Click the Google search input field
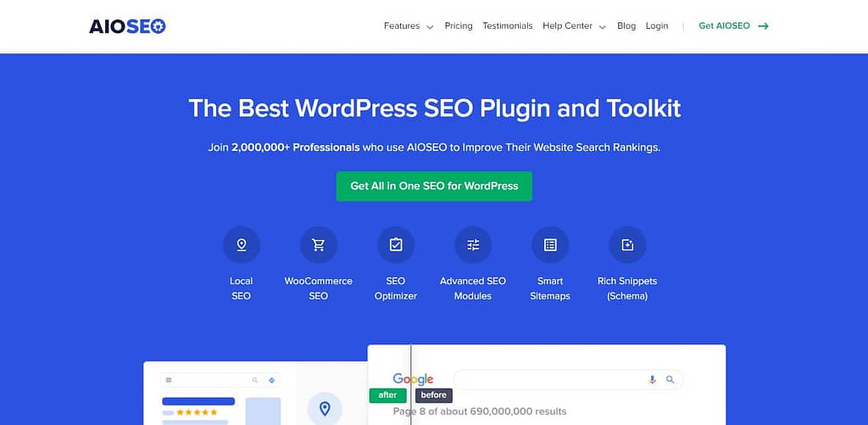Screen dimensions: 868x425 (568, 379)
